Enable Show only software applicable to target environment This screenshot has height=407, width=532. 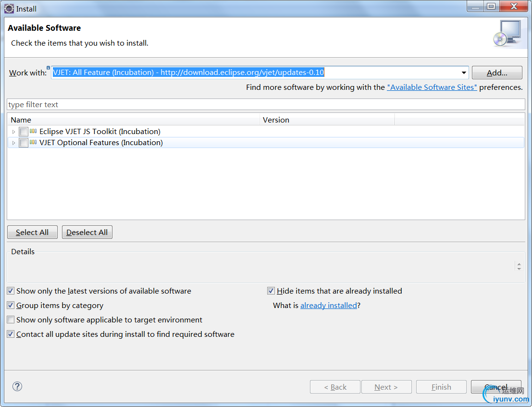(11, 320)
